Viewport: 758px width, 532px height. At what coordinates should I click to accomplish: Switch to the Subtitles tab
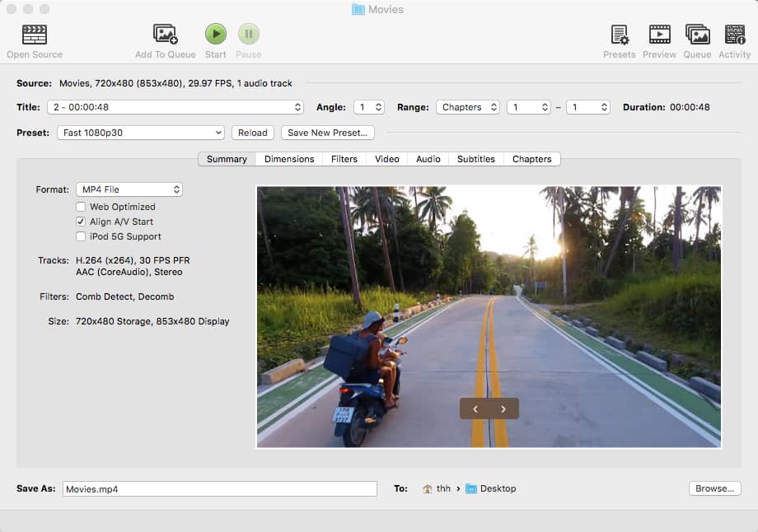tap(476, 159)
